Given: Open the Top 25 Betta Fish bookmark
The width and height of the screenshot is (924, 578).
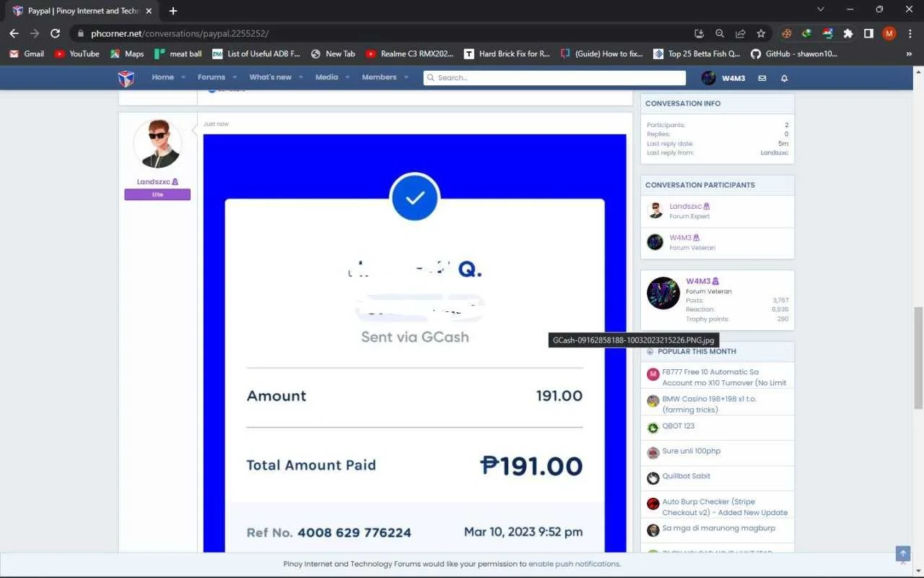Looking at the screenshot, I should (697, 53).
